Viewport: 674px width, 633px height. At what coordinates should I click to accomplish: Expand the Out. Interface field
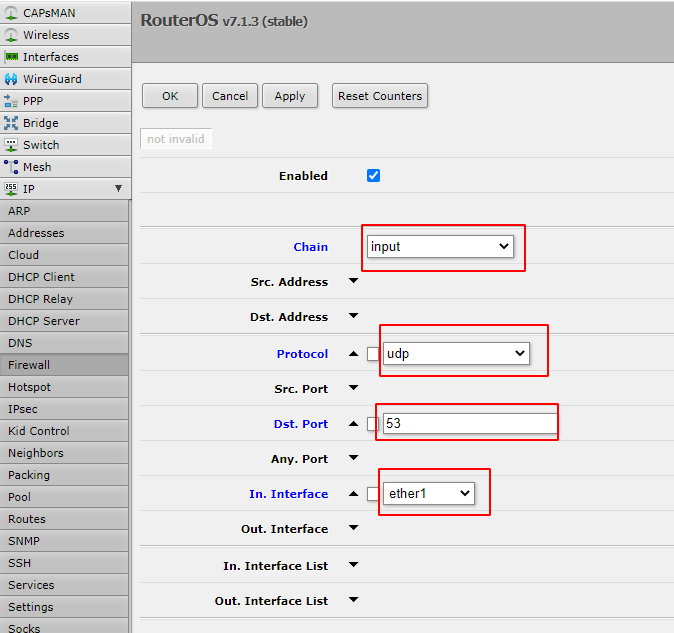pyautogui.click(x=354, y=528)
